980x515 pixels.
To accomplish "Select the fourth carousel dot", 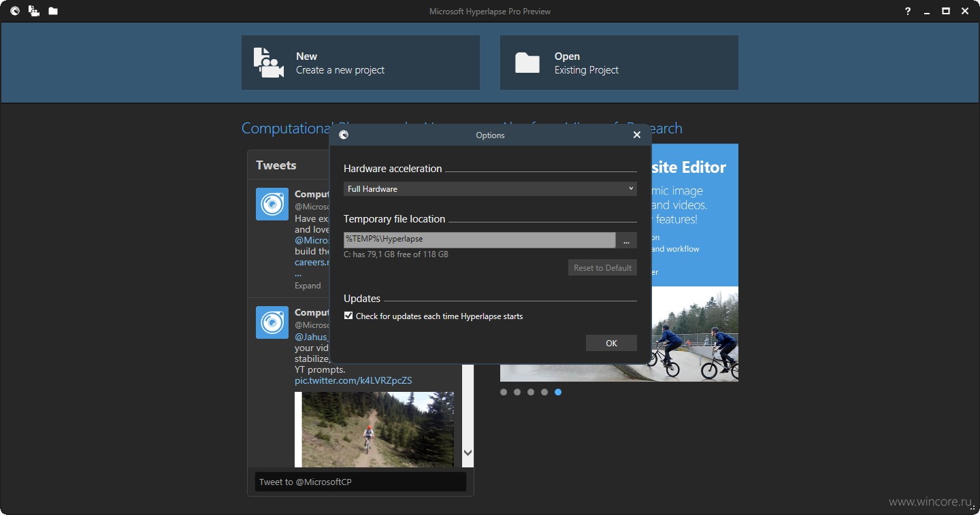I will pos(544,392).
